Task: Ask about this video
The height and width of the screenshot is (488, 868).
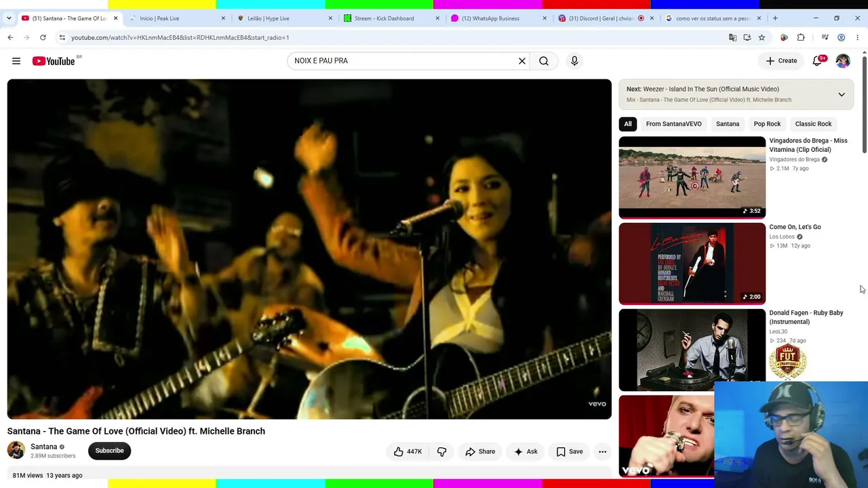Action: [x=526, y=451]
